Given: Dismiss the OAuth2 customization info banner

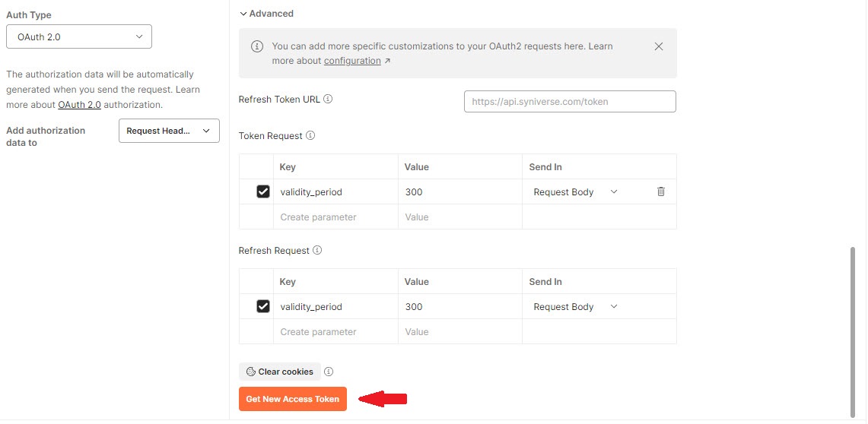Looking at the screenshot, I should coord(659,46).
